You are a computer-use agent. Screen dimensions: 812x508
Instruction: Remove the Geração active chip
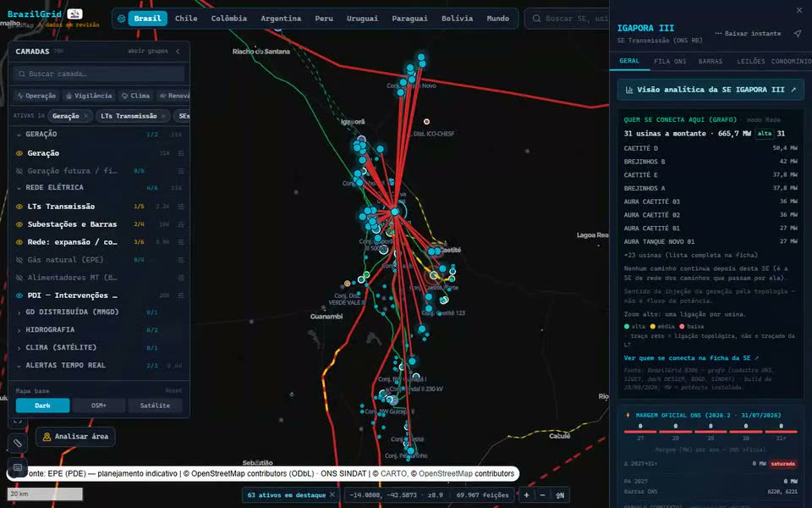86,116
